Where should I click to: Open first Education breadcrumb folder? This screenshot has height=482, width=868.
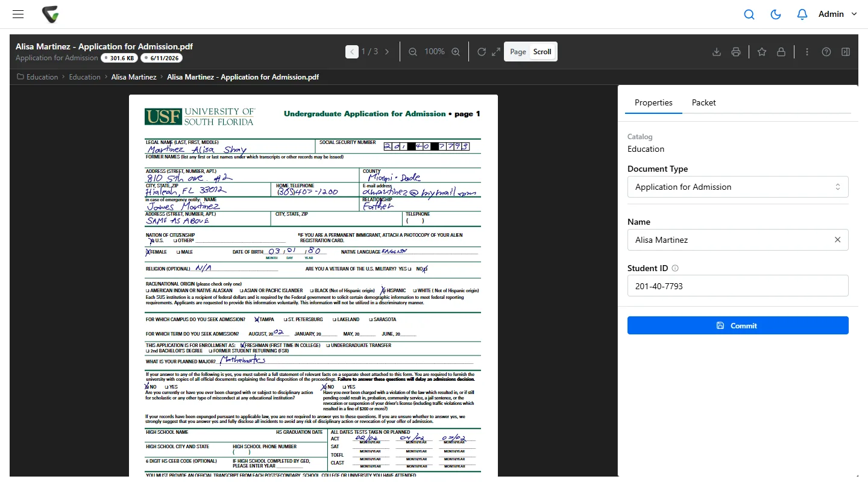(37, 77)
